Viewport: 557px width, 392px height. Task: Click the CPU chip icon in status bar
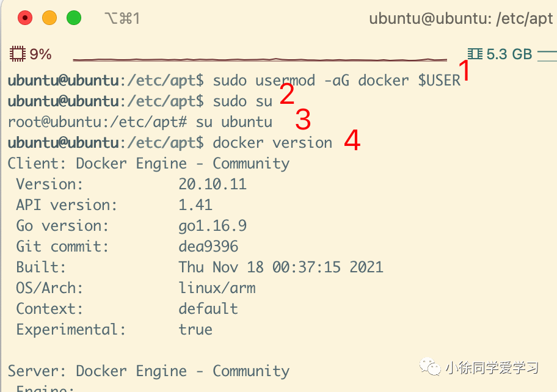(18, 54)
